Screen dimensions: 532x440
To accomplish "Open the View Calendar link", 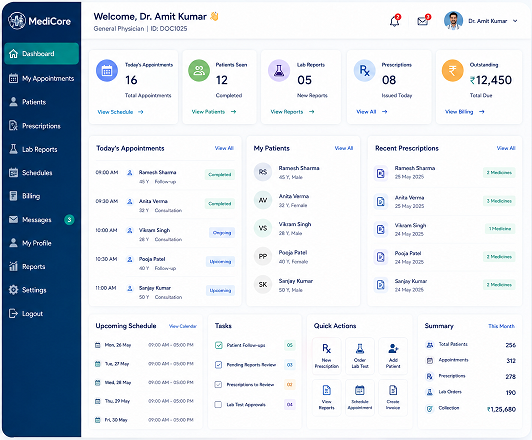I will pos(183,326).
